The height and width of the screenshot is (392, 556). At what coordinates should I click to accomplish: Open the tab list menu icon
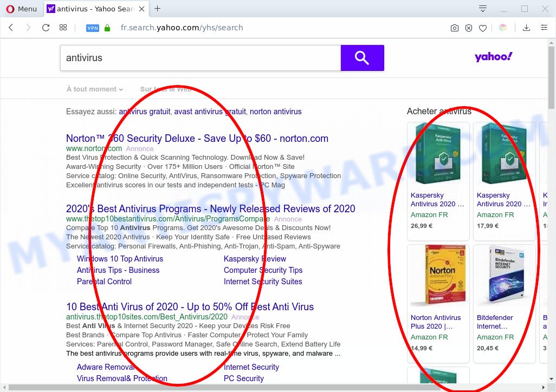pos(483,9)
